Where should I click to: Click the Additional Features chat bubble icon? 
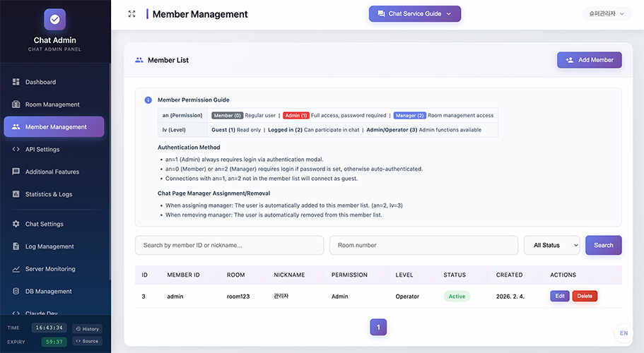(16, 172)
